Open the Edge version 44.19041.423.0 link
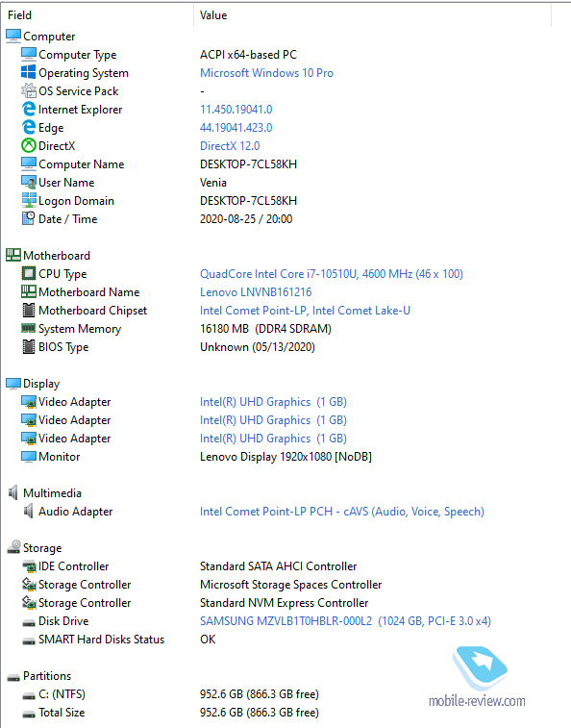Screen dimensions: 571x728 [x=236, y=128]
